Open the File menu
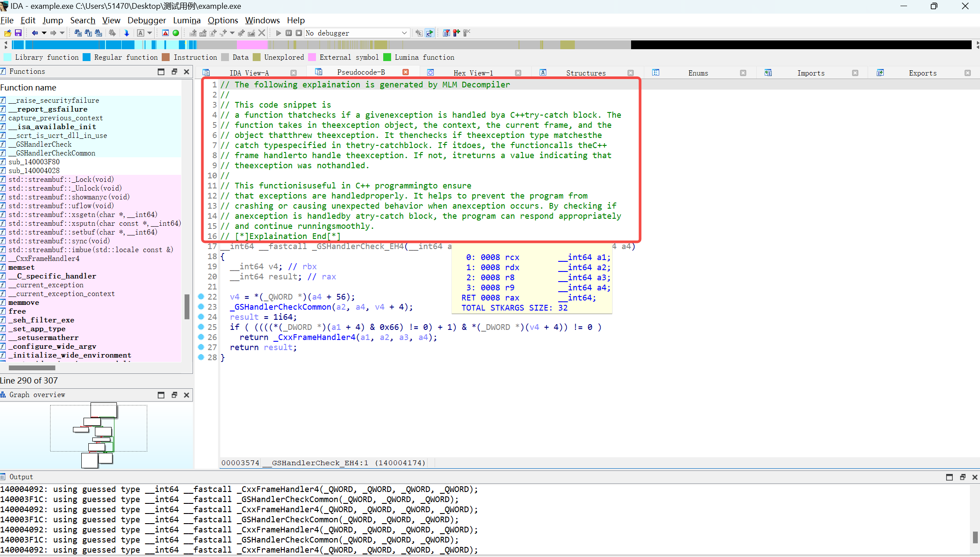This screenshot has height=557, width=980. pyautogui.click(x=7, y=20)
